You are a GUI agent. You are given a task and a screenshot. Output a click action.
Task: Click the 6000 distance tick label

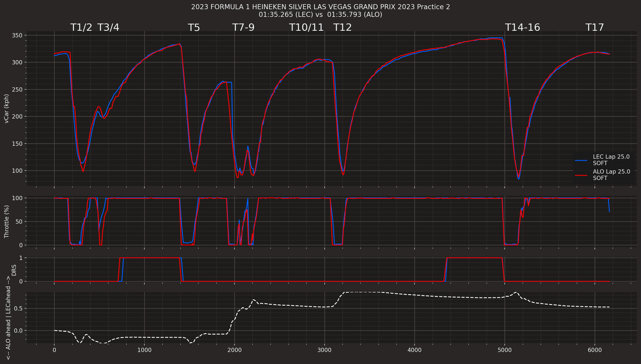point(595,351)
